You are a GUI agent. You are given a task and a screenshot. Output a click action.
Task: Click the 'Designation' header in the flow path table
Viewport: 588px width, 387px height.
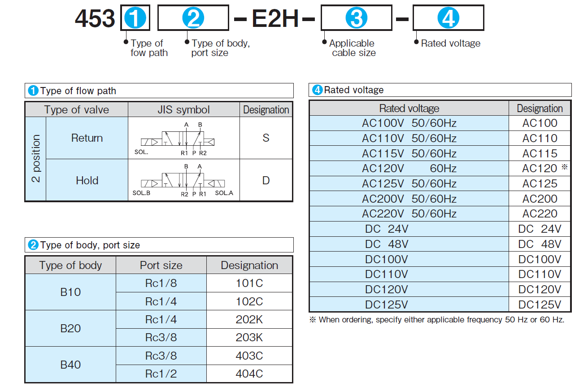coord(266,110)
